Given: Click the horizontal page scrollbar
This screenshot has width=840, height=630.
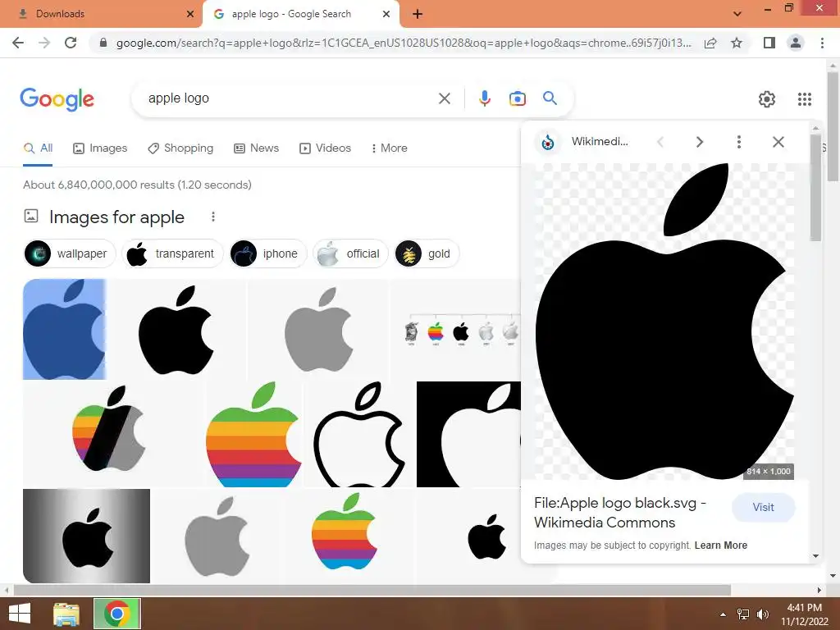Looking at the screenshot, I should (372, 590).
